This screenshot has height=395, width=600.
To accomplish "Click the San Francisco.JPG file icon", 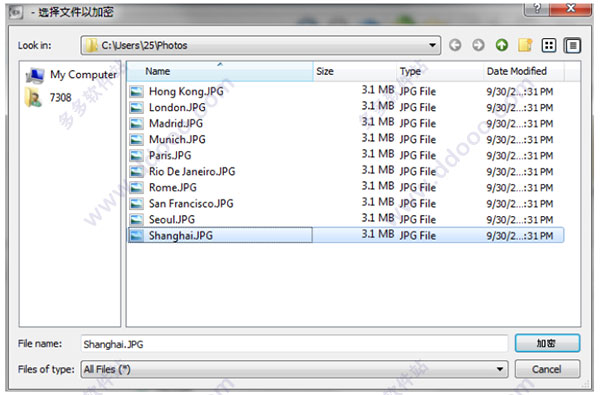I will point(137,204).
